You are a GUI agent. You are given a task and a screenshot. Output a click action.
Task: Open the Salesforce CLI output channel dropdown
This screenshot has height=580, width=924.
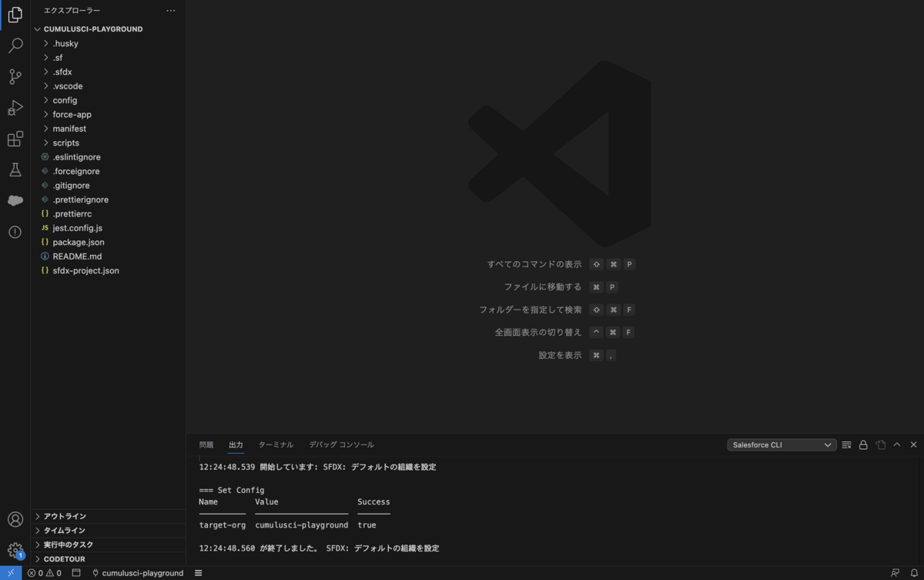coord(782,445)
